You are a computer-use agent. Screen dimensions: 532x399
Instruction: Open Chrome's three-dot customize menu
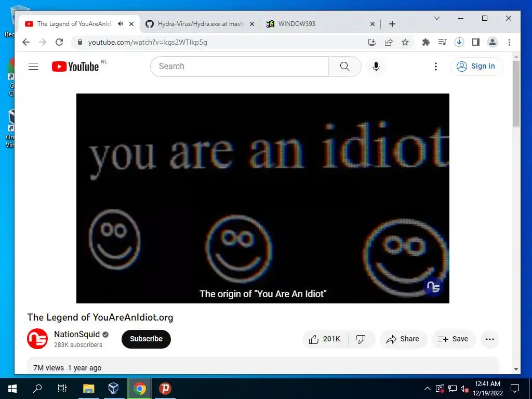coord(509,42)
